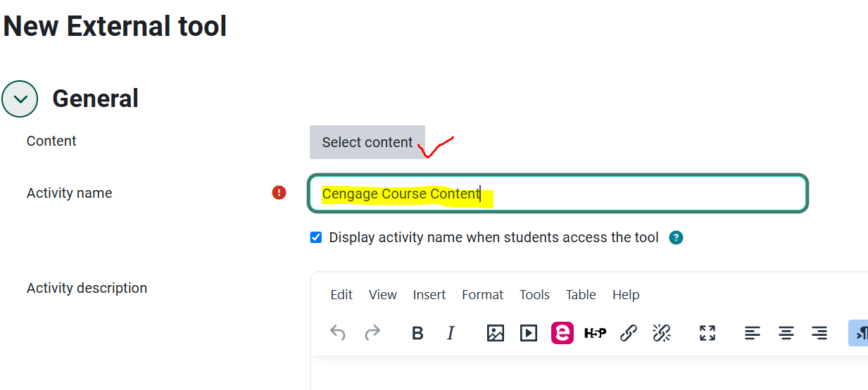Click the insert link chain icon
The image size is (868, 390).
pyautogui.click(x=629, y=333)
